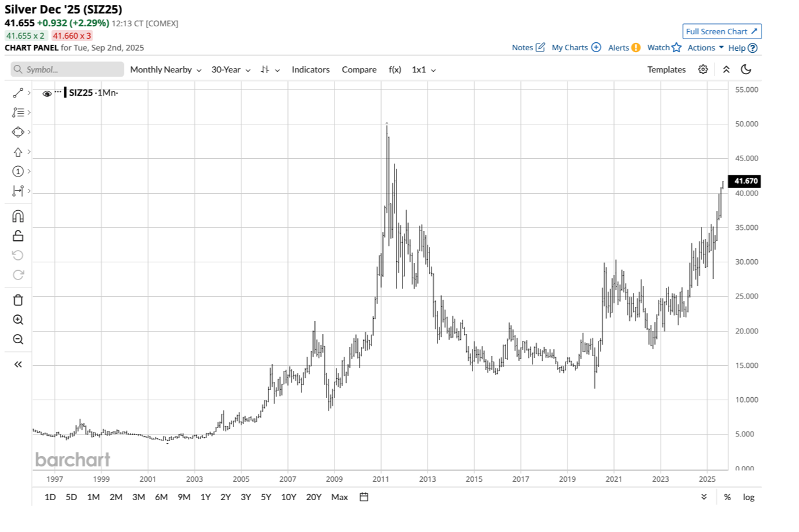The width and height of the screenshot is (799, 532).
Task: Open the date range calendar icon
Action: [364, 497]
